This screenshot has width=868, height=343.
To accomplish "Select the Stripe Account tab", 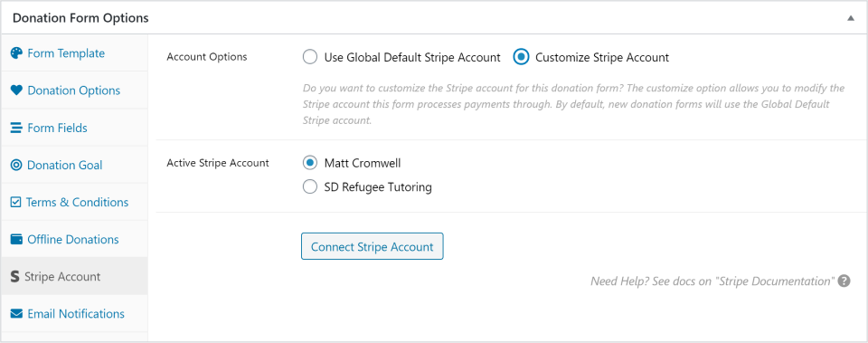I will pos(74,277).
